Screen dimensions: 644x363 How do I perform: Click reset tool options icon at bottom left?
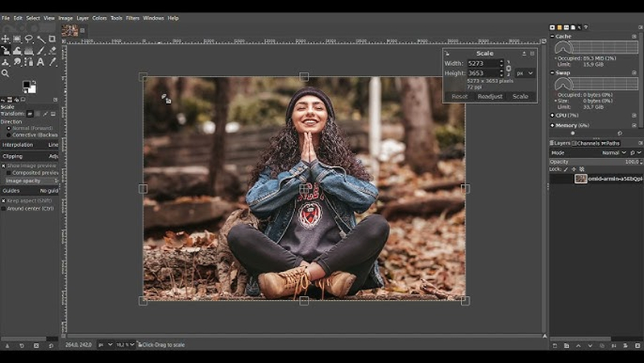pyautogui.click(x=51, y=346)
